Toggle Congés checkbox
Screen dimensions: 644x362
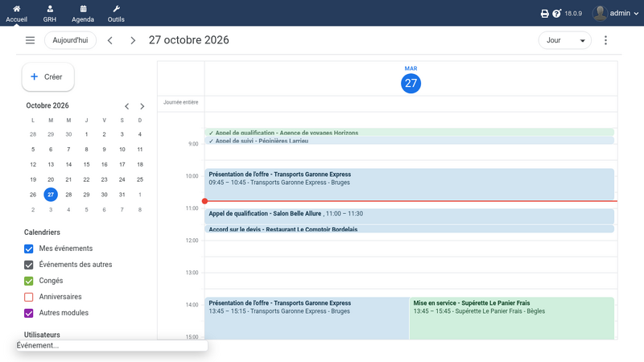tap(29, 281)
